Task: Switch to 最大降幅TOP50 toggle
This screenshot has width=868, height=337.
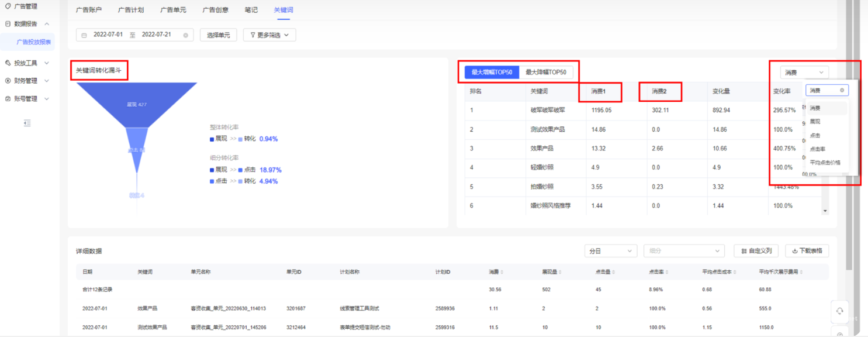Action: point(545,73)
